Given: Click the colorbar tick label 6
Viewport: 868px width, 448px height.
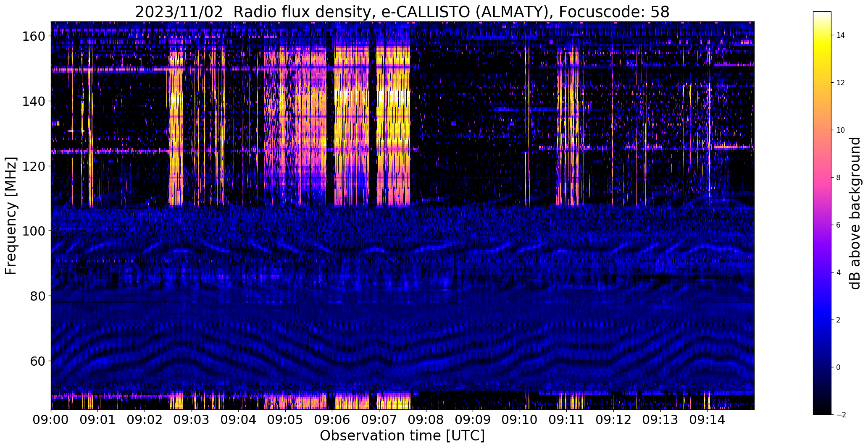Looking at the screenshot, I should [x=838, y=225].
